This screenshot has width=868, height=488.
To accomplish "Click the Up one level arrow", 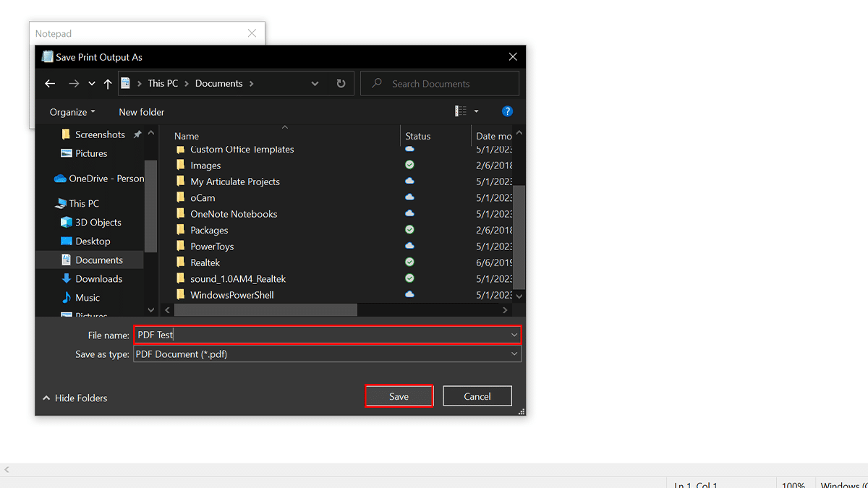I will tap(108, 84).
